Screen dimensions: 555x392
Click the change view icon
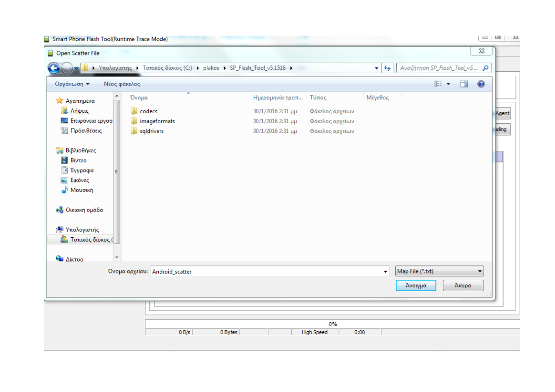(438, 84)
